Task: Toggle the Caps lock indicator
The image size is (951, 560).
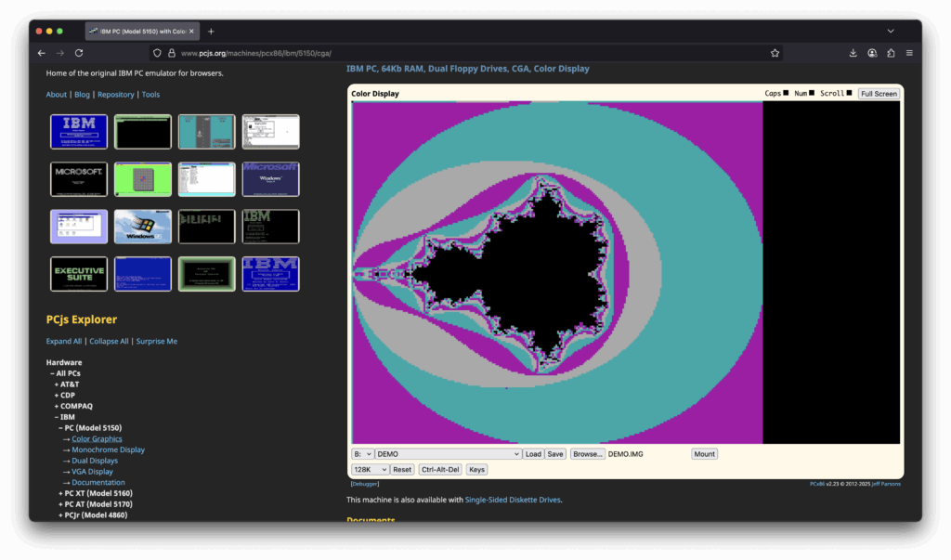Action: pos(786,93)
